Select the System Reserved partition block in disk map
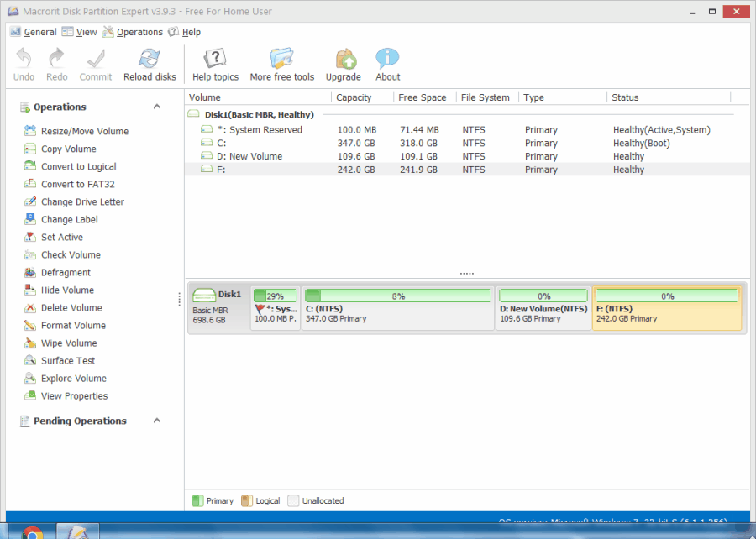 tap(276, 308)
